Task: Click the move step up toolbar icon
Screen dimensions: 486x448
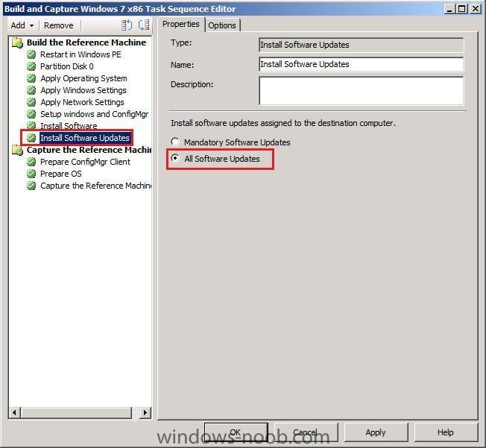Action: pos(127,25)
